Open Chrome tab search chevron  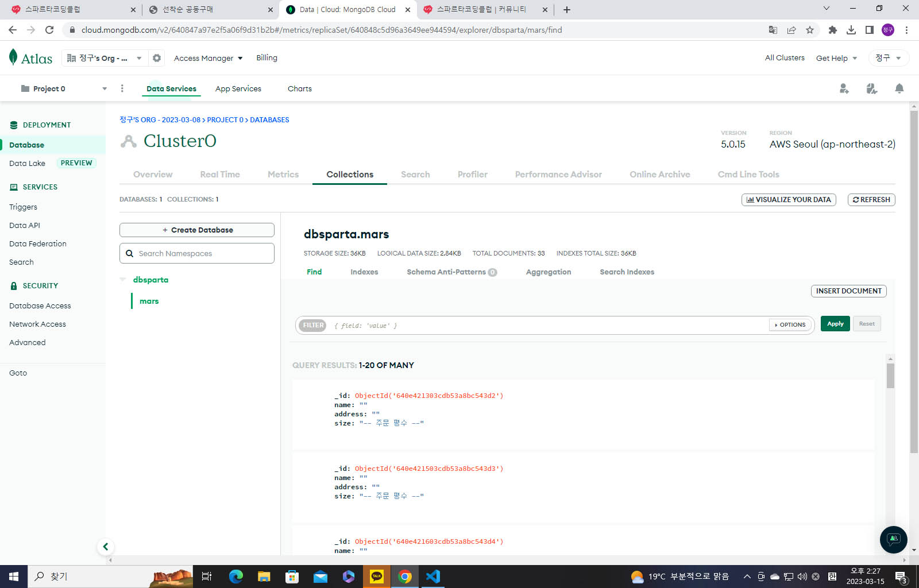click(827, 8)
